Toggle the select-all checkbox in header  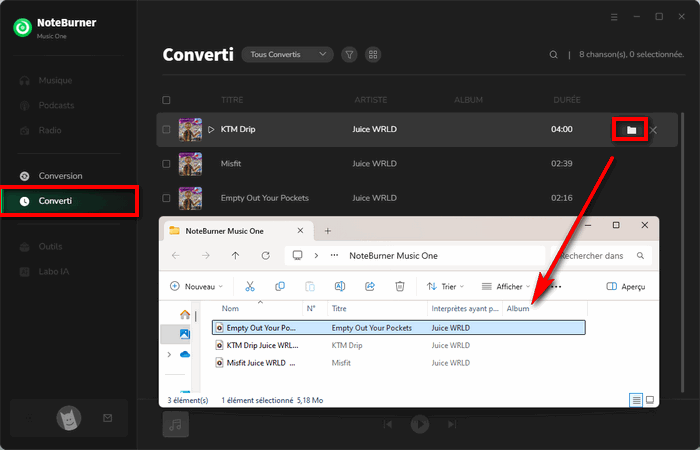tap(166, 100)
